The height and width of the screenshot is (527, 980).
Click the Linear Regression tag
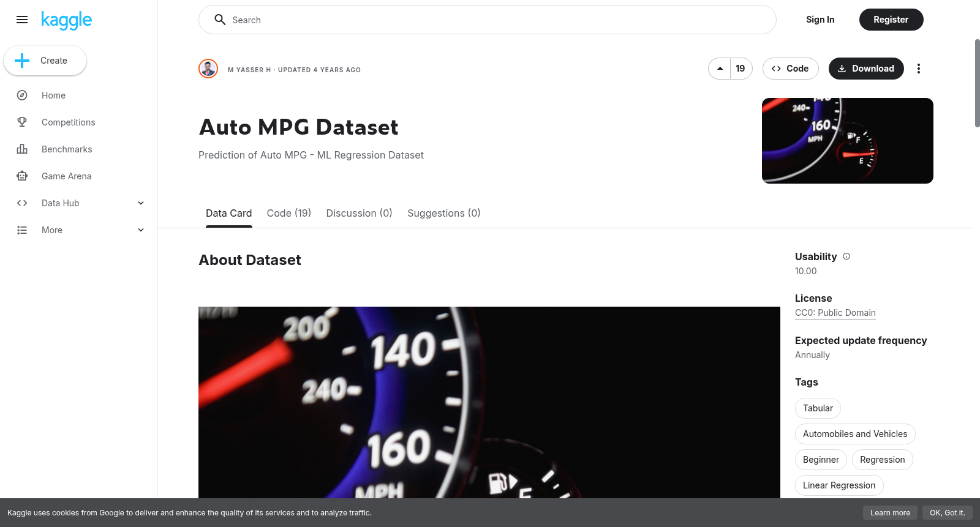click(839, 485)
